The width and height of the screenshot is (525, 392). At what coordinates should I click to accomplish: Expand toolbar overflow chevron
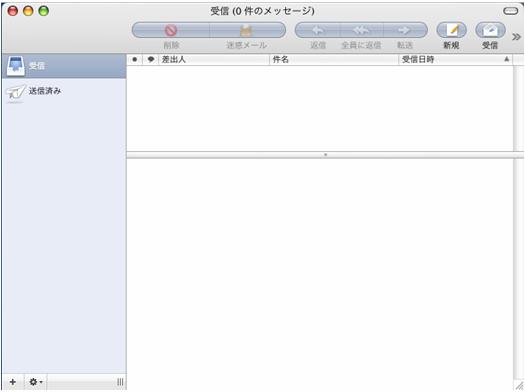pos(516,37)
